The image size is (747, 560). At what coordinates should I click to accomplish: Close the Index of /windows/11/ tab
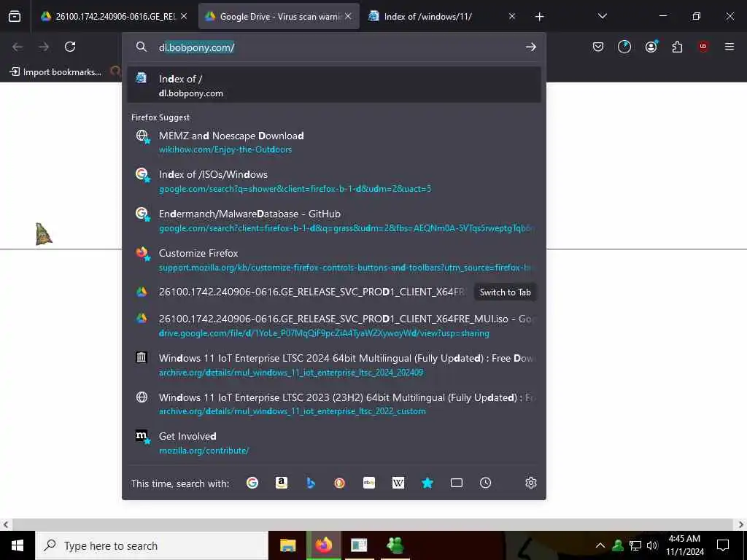pyautogui.click(x=511, y=16)
